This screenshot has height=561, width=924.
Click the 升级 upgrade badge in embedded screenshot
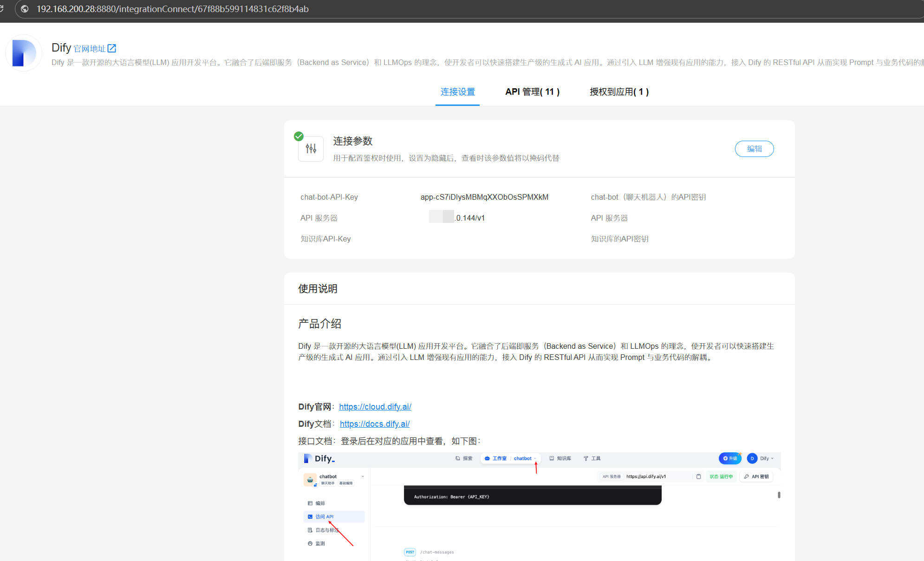pyautogui.click(x=730, y=458)
